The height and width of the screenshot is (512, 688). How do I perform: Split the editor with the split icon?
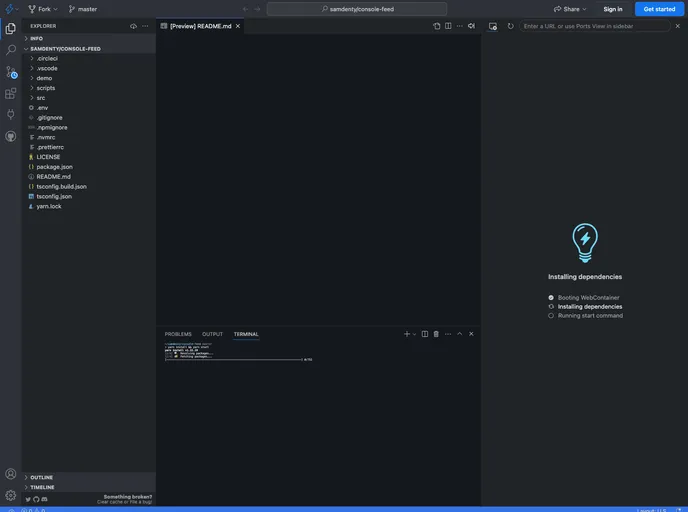[x=448, y=26]
